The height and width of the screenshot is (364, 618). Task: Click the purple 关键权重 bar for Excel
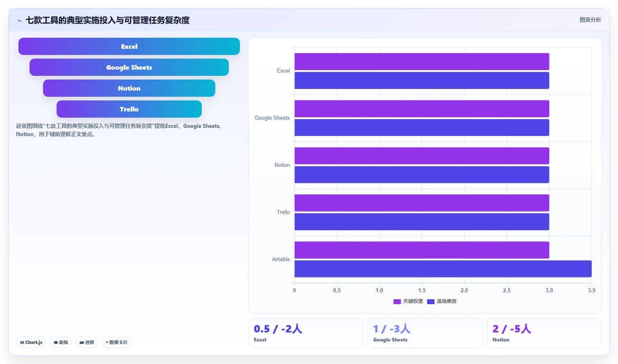coord(422,61)
